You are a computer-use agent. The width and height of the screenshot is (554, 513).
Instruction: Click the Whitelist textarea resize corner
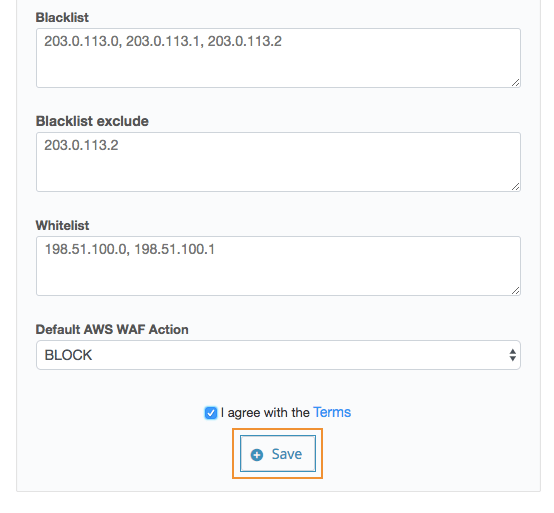(515, 290)
